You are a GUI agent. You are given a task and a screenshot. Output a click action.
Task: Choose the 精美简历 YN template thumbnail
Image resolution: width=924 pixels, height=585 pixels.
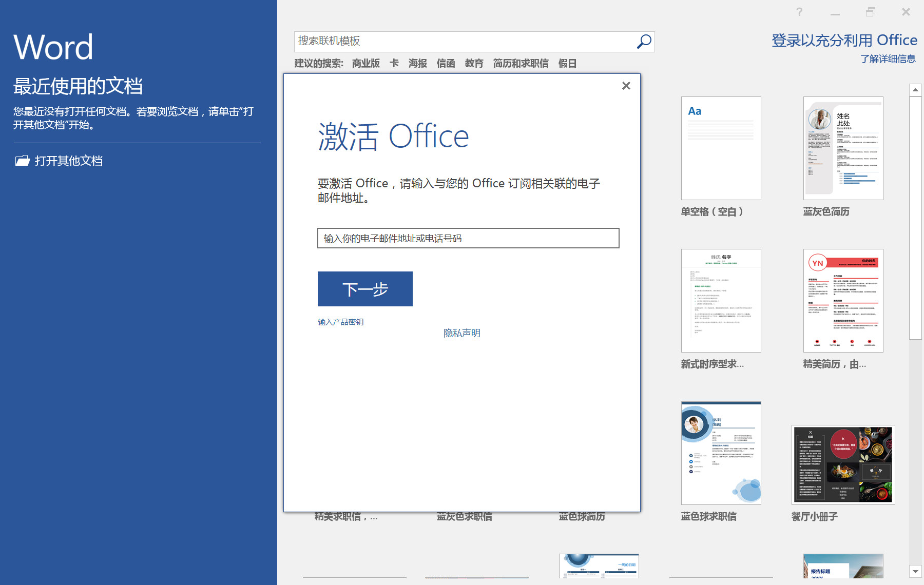pos(843,301)
